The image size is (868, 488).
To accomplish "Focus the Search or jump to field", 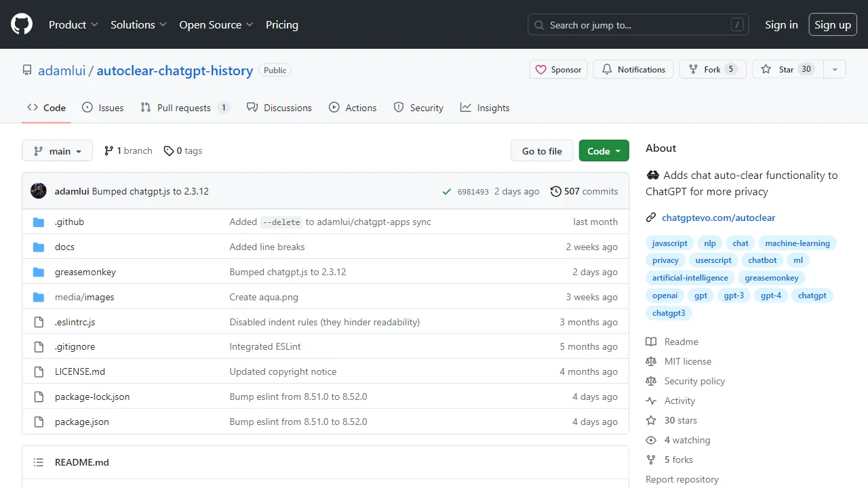I will (638, 24).
